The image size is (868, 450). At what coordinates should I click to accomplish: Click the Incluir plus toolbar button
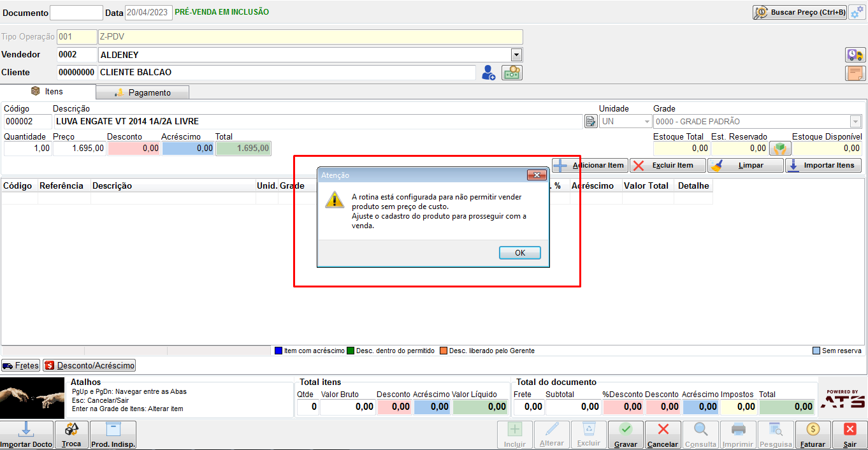coord(515,435)
